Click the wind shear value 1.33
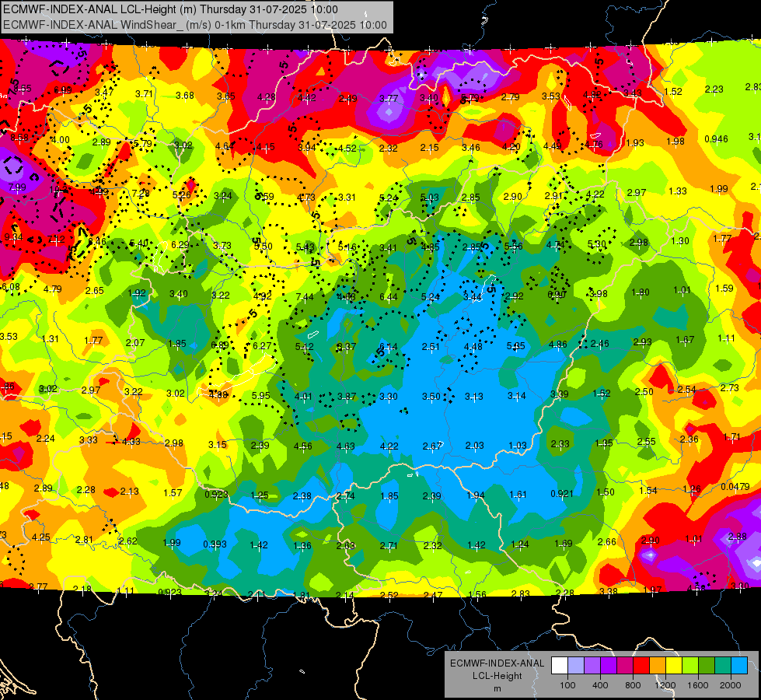Viewport: 761px width, 700px height. 678,191
